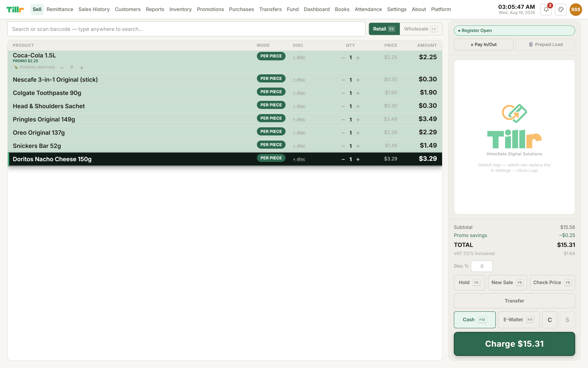Screen dimensions: 588x368
Task: Toggle PER PIECE mode on Head & Shoulders row
Action: click(x=271, y=105)
